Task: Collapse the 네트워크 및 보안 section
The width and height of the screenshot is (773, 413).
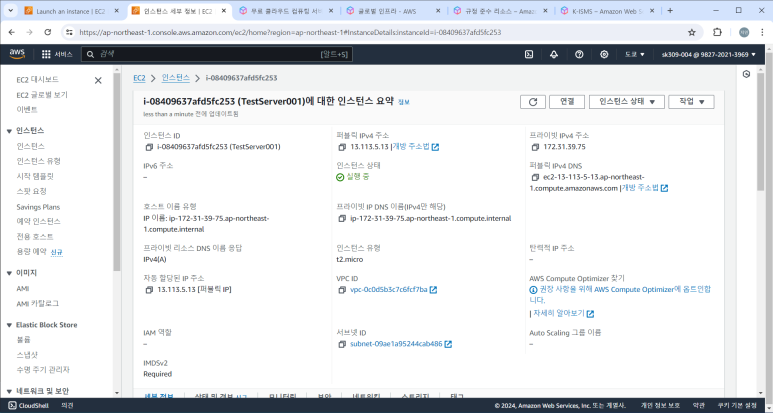Action: point(9,391)
